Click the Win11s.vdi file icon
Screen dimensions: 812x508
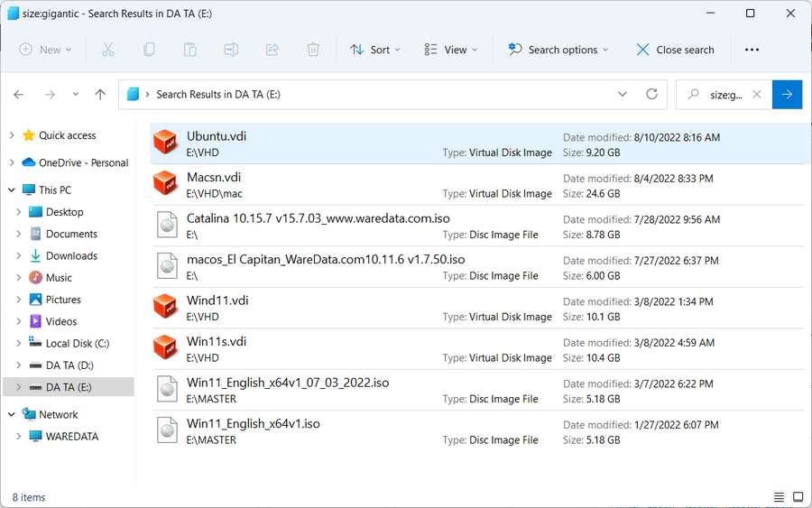[166, 347]
